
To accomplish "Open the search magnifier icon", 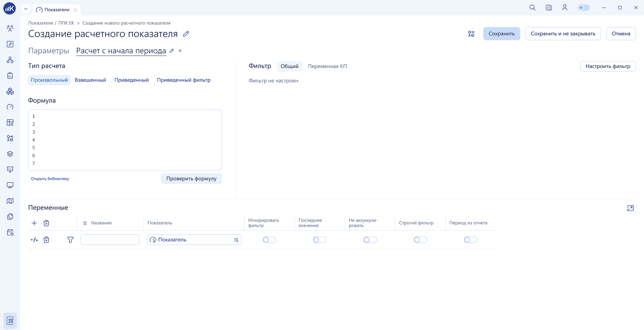I will click(x=533, y=8).
